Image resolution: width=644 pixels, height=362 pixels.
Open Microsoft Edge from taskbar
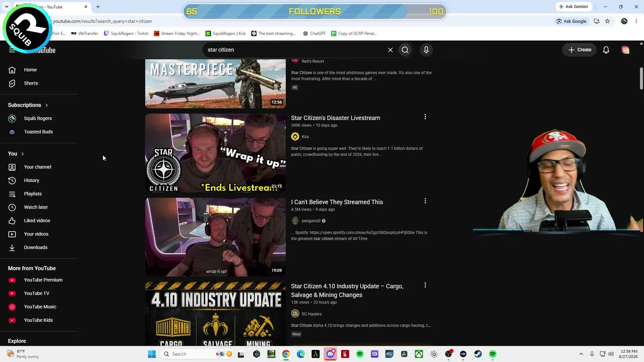click(300, 354)
